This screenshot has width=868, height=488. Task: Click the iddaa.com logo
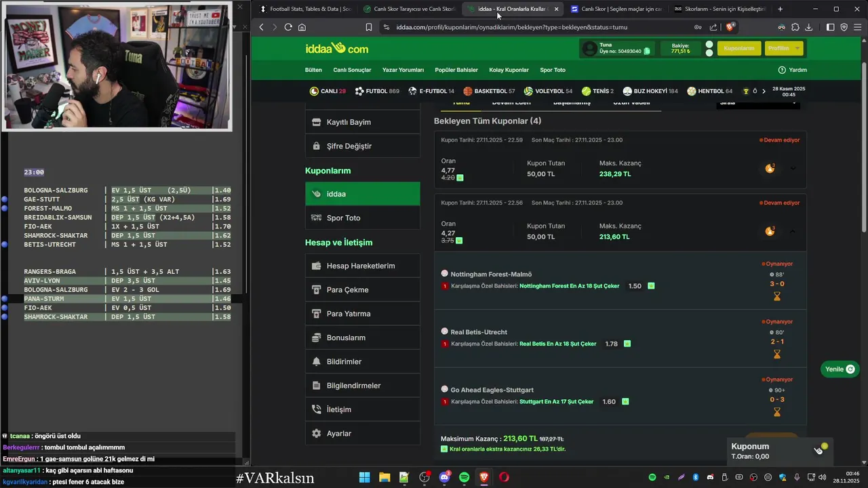[336, 48]
